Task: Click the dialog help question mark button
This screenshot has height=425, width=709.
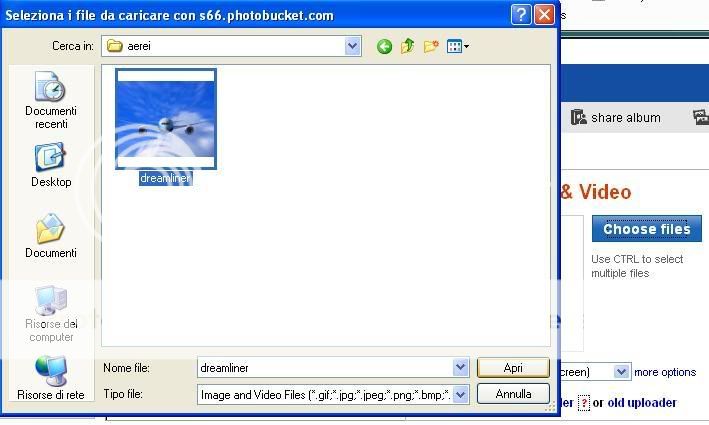Action: (521, 15)
